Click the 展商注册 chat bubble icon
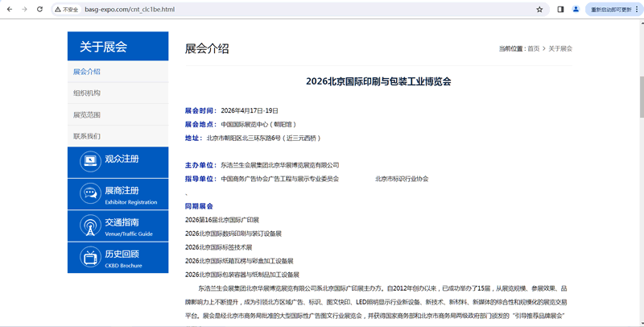 click(x=90, y=194)
